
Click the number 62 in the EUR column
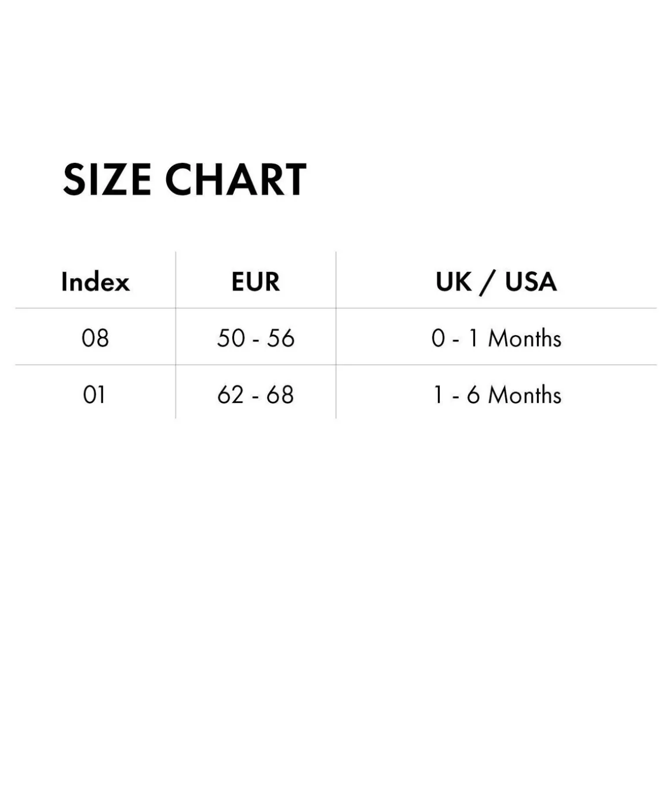tap(231, 395)
